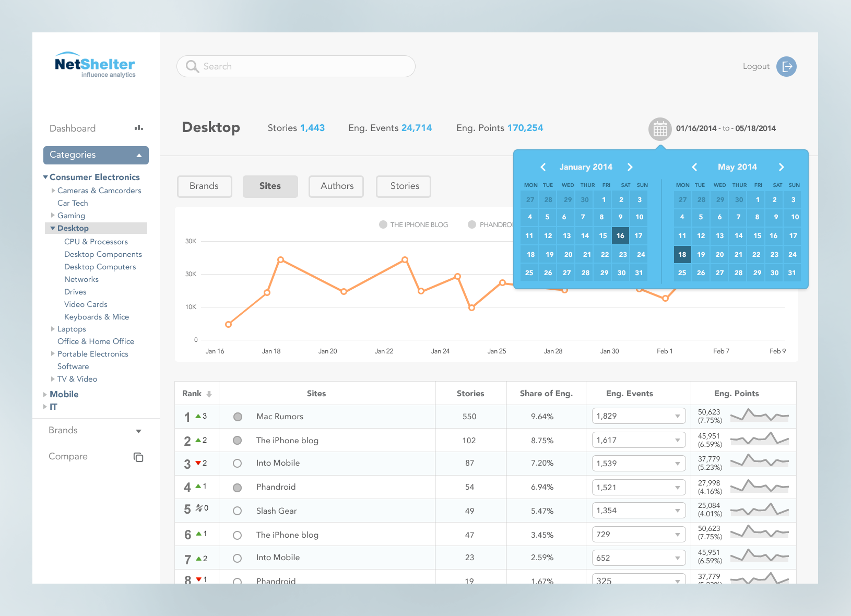Select the Mac Rumors radio button
851x616 pixels.
[x=238, y=417]
